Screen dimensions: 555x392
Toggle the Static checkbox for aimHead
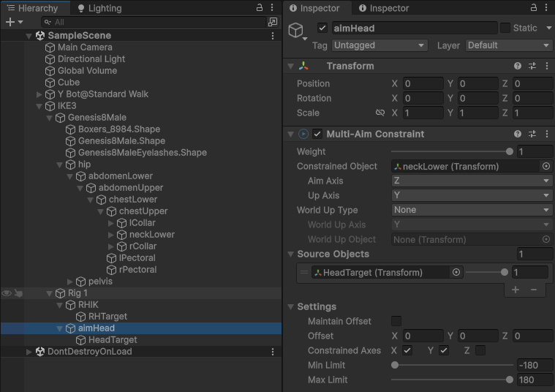[x=505, y=28]
